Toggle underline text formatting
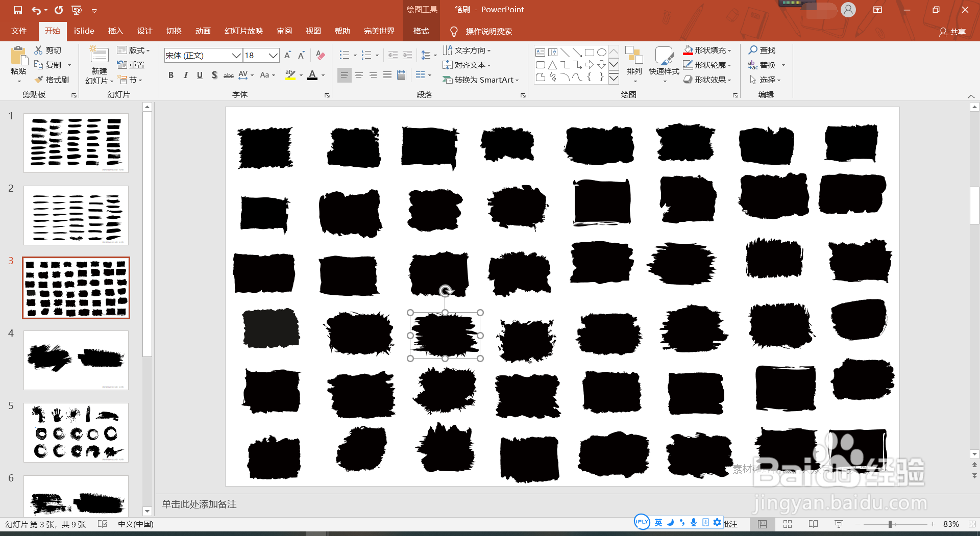The width and height of the screenshot is (980, 536). click(200, 75)
